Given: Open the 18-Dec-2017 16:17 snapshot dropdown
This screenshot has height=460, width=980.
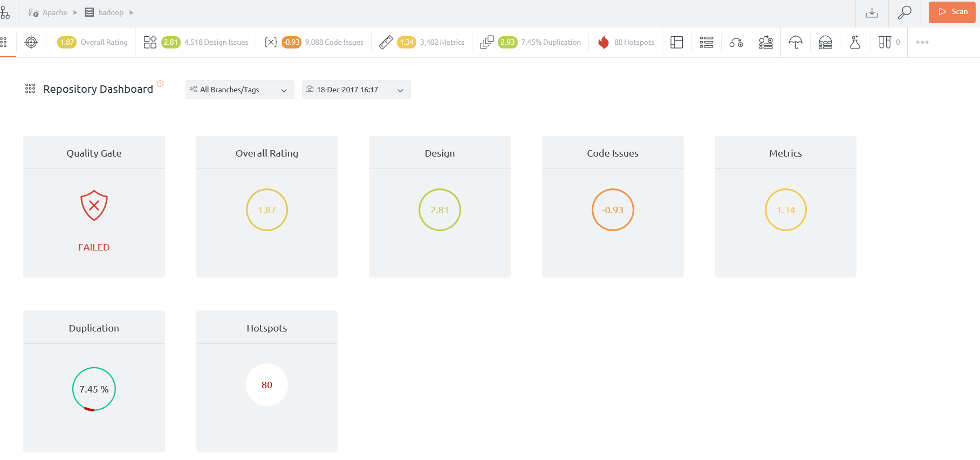Looking at the screenshot, I should [x=356, y=90].
